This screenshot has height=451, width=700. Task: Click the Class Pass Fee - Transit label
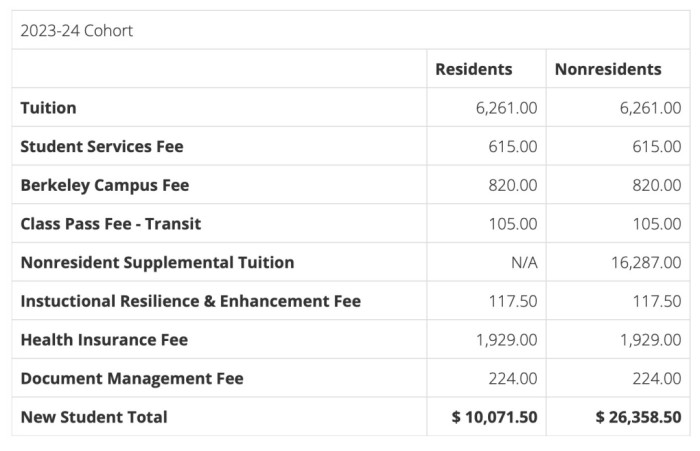(110, 223)
